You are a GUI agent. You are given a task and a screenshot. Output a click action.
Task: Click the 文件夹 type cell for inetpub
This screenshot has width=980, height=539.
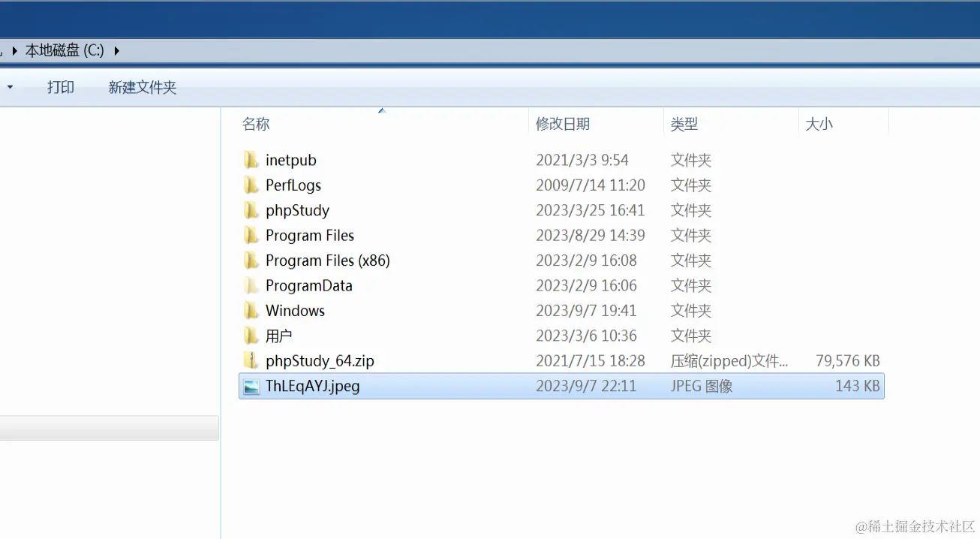tap(691, 160)
